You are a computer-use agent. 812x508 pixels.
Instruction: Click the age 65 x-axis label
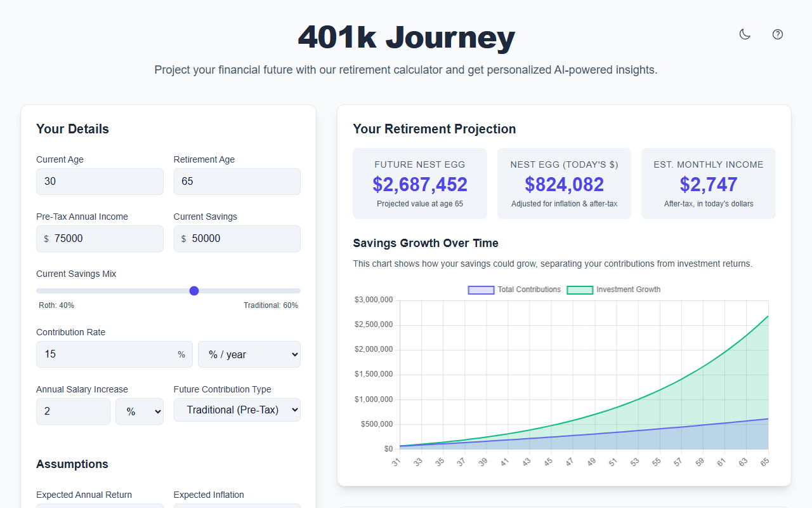click(x=765, y=463)
